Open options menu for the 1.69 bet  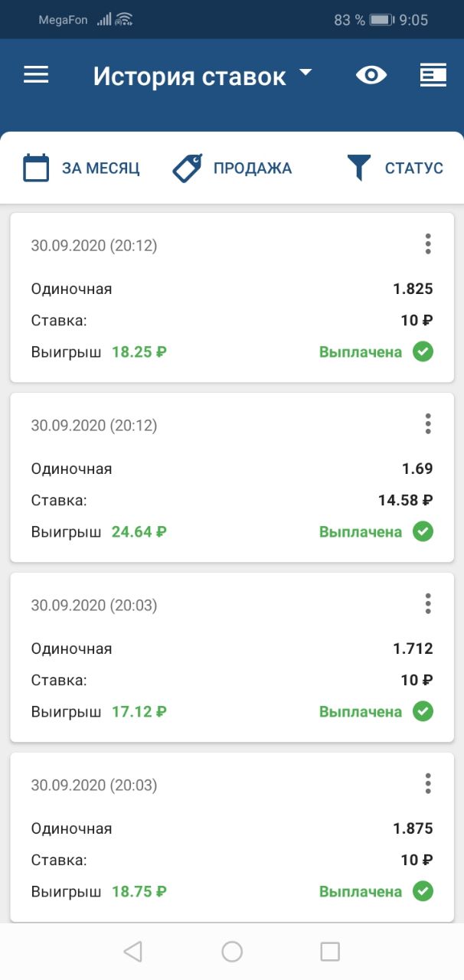(x=428, y=424)
